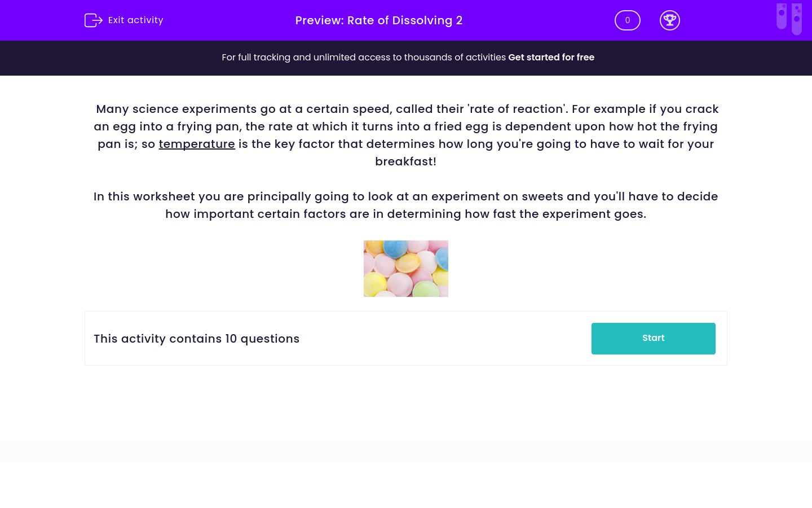
Task: Click the dark promotional banner strip
Action: 406,58
